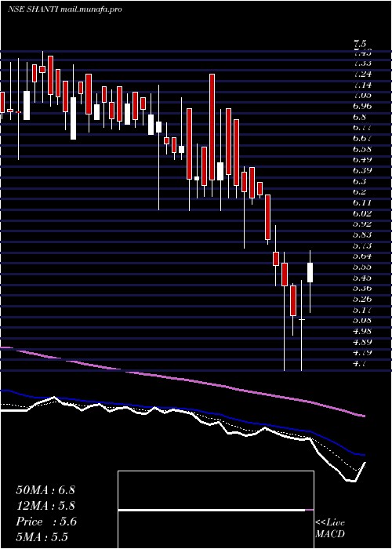Screen dimensions: 392x549
Task: Click the 6.11 price axis label
Action: pos(362,202)
